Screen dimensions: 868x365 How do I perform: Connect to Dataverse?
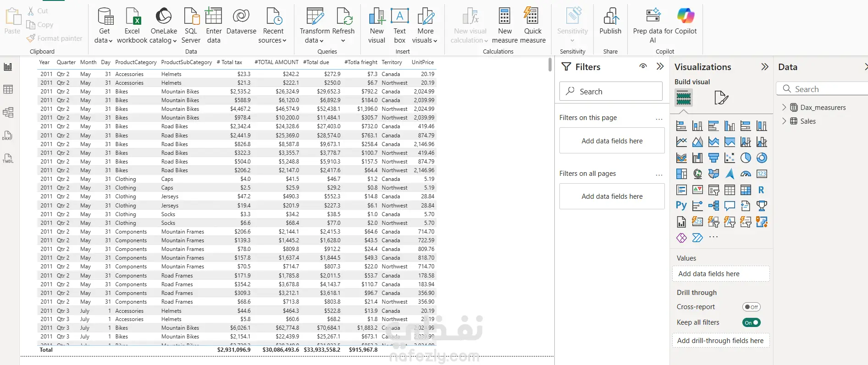[x=241, y=22]
